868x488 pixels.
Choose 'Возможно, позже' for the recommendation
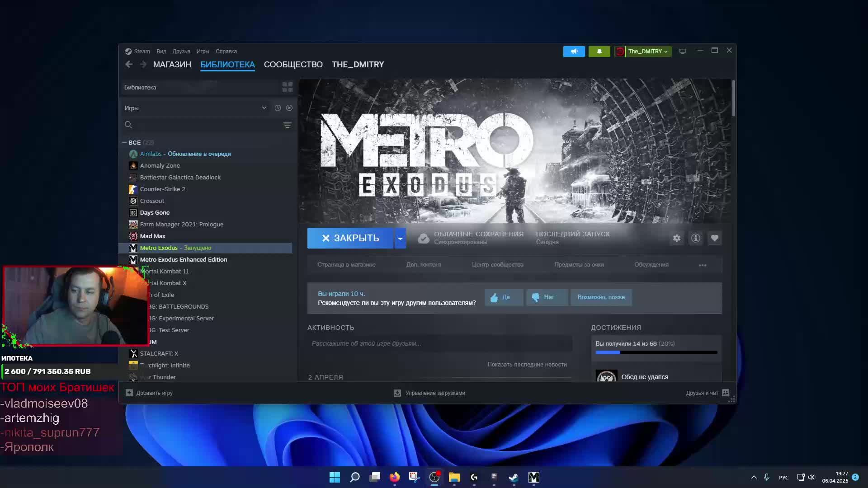point(601,297)
